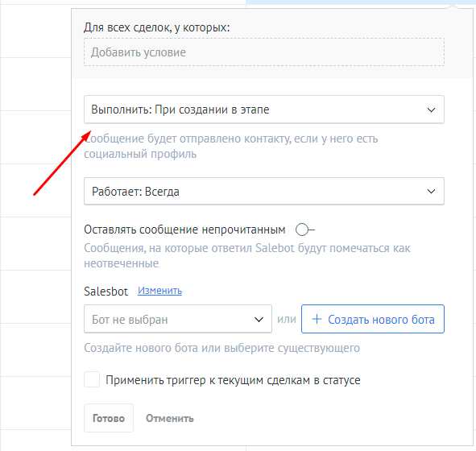The width and height of the screenshot is (476, 451).
Task: Open the Бот не выбран selector
Action: pos(177,319)
